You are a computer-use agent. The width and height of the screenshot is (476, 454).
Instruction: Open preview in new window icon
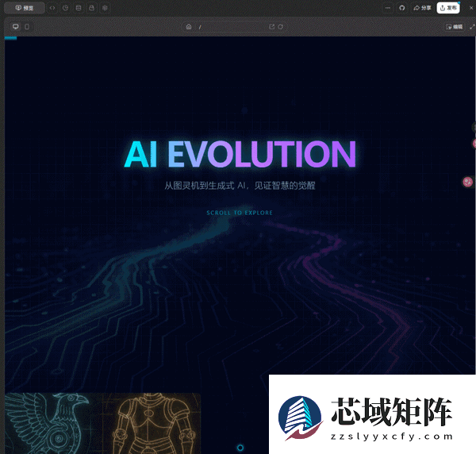271,27
